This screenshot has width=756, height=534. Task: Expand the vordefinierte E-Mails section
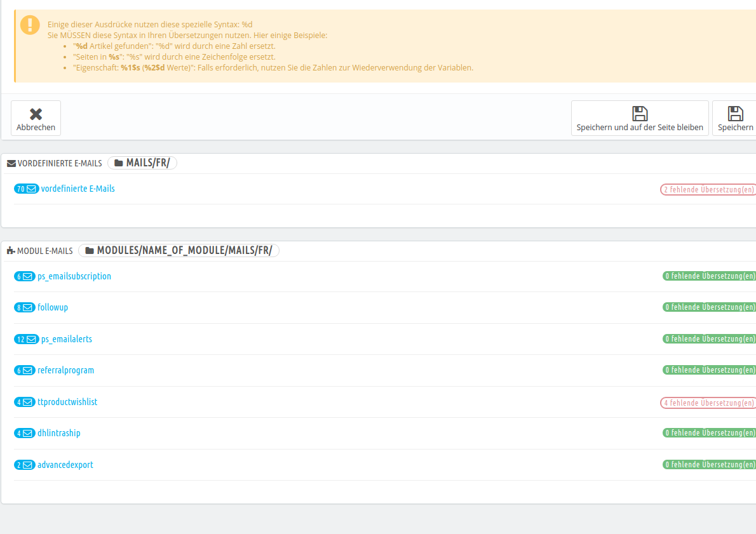coord(78,189)
